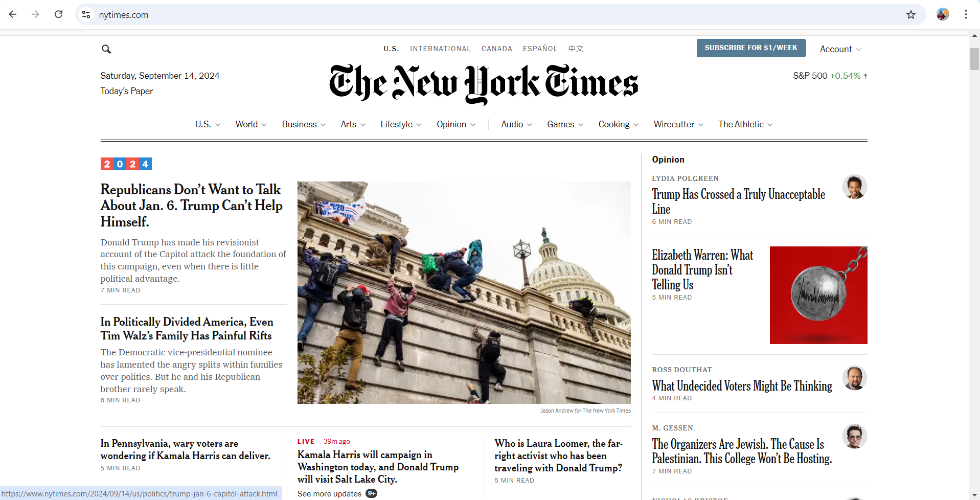Screen dimensions: 980x500
Task: Click the Capitol riot lead photo
Action: click(464, 292)
